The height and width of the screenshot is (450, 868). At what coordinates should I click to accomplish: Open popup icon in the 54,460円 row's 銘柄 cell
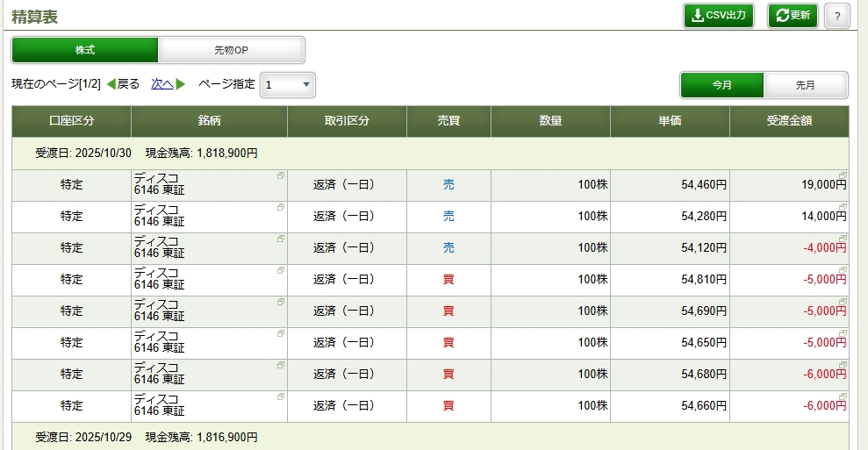tap(281, 175)
